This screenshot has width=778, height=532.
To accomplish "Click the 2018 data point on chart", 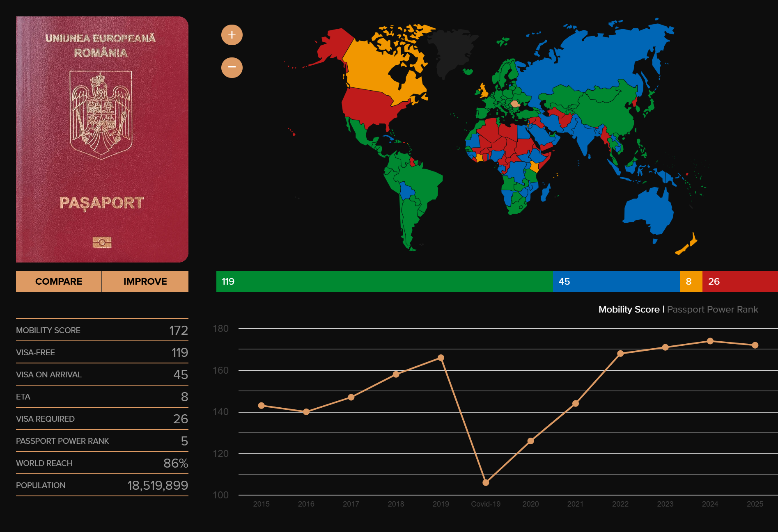I will point(396,374).
